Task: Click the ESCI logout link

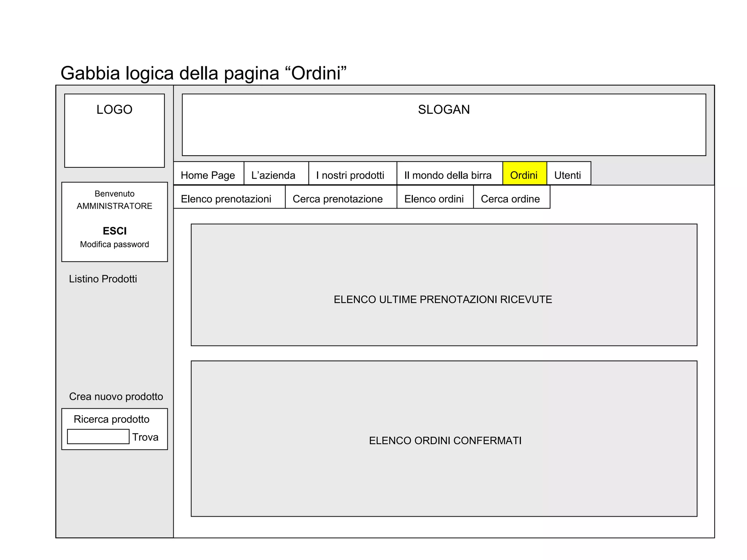Action: (x=115, y=231)
